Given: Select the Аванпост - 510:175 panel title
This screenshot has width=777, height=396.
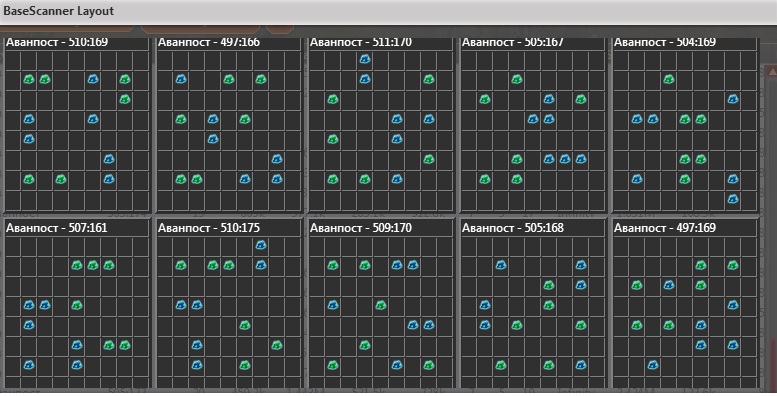Looking at the screenshot, I should click(209, 228).
